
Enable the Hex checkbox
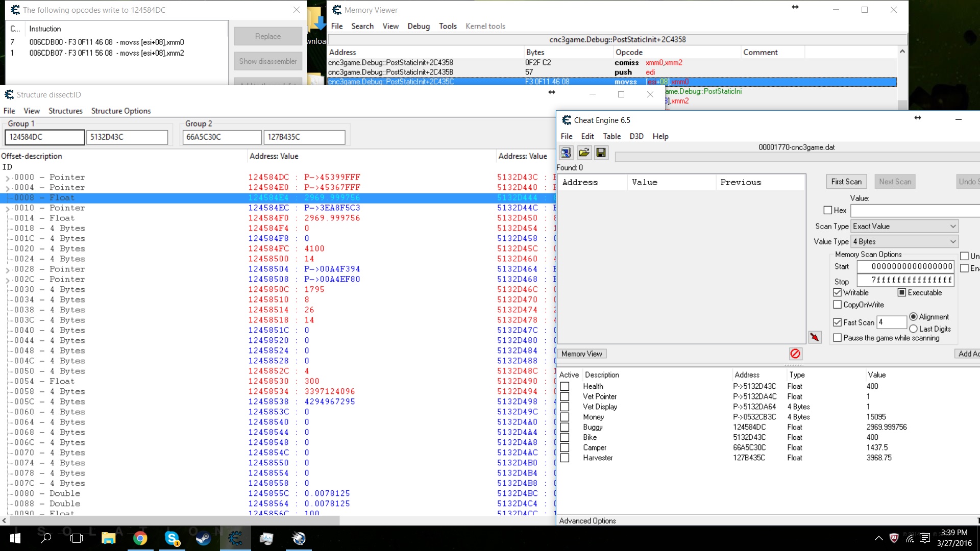(x=828, y=210)
